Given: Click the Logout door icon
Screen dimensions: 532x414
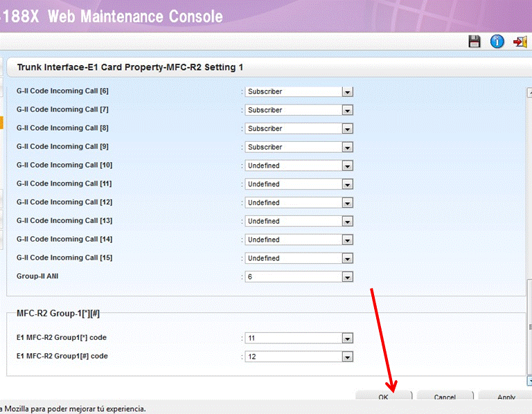Looking at the screenshot, I should pos(520,42).
